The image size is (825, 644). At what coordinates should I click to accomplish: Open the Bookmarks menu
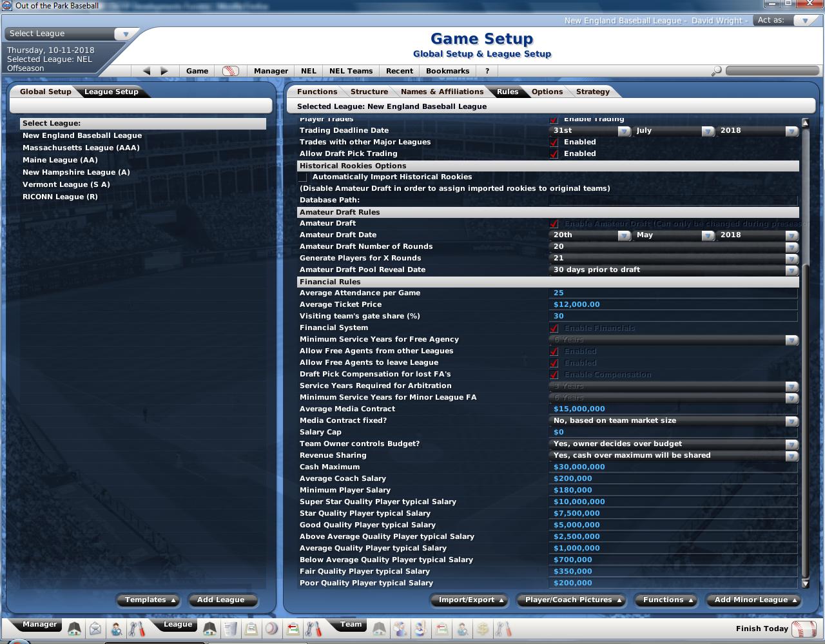point(447,71)
